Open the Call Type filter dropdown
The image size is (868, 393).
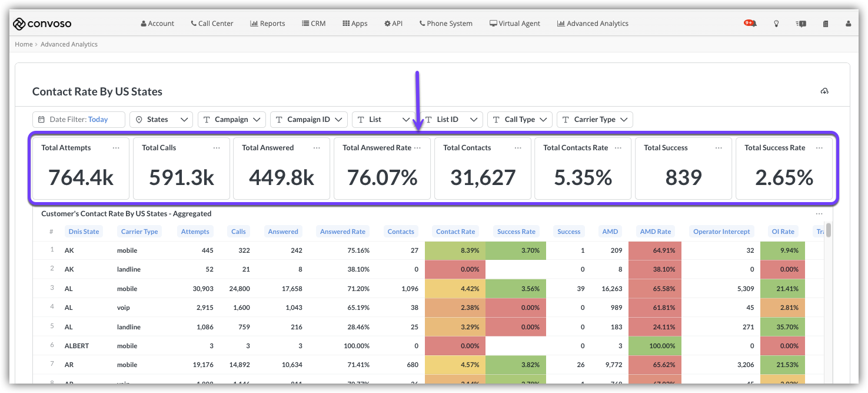click(x=520, y=120)
